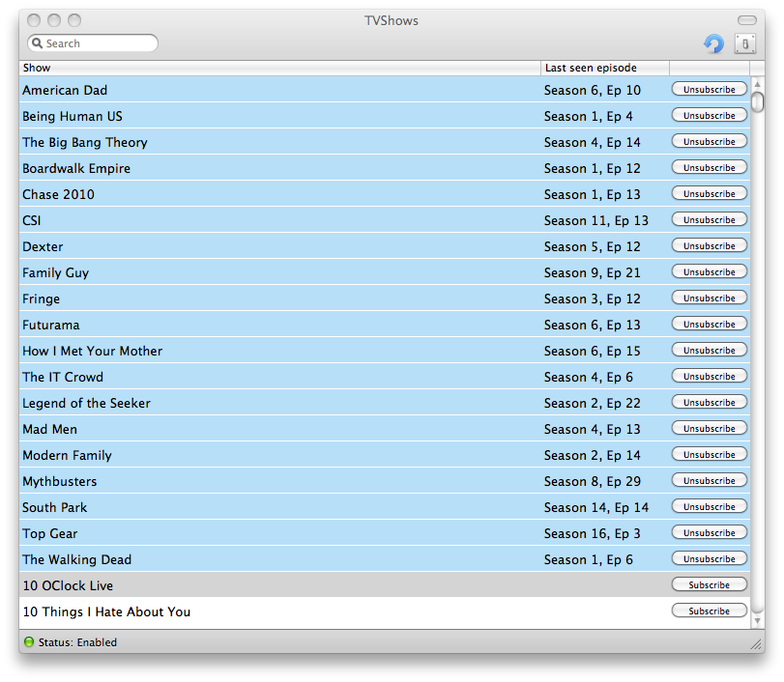Image resolution: width=784 pixels, height=682 pixels.
Task: Click the Season 9, Ep 21 cell
Action: [x=592, y=272]
